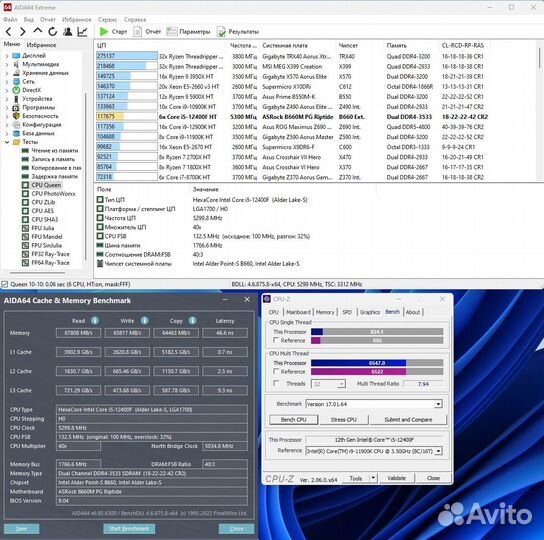Open the chart graph icon in toolbar
The width and height of the screenshot is (544, 540).
(82, 32)
